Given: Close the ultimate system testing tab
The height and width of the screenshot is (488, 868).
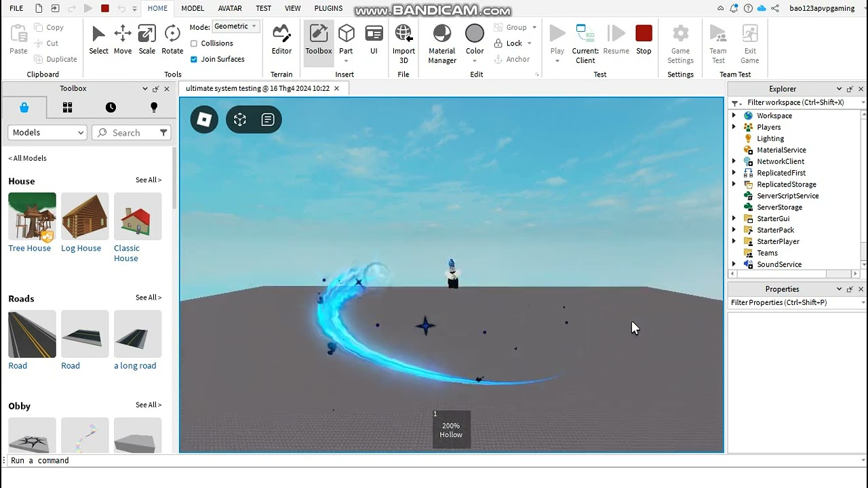Looking at the screenshot, I should [337, 88].
